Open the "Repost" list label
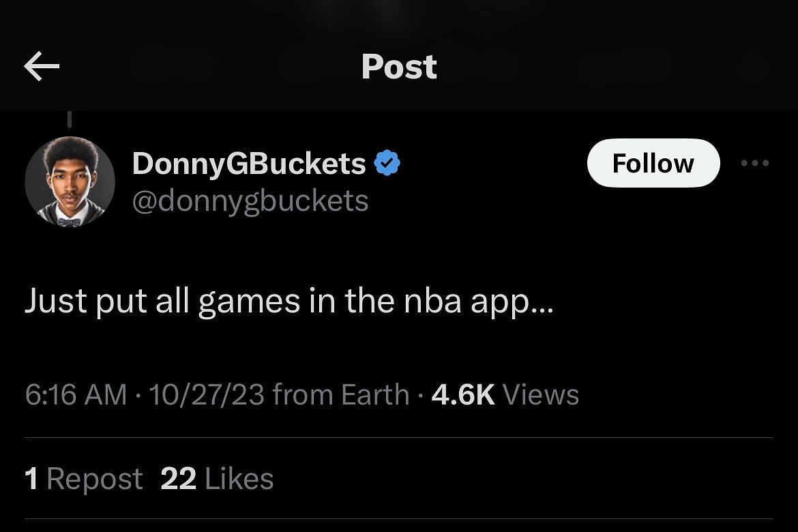798x532 pixels. 95,479
